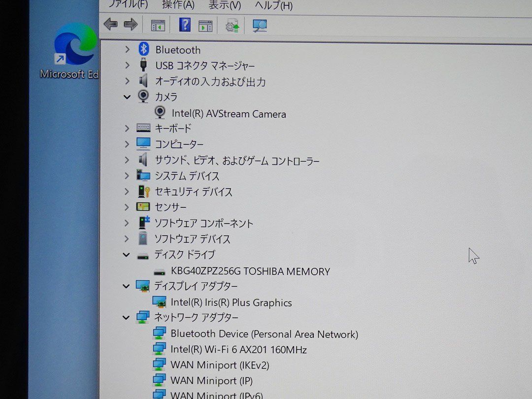The height and width of the screenshot is (399, 532).
Task: Collapse the ディスク ドライブ category
Action: tap(127, 255)
